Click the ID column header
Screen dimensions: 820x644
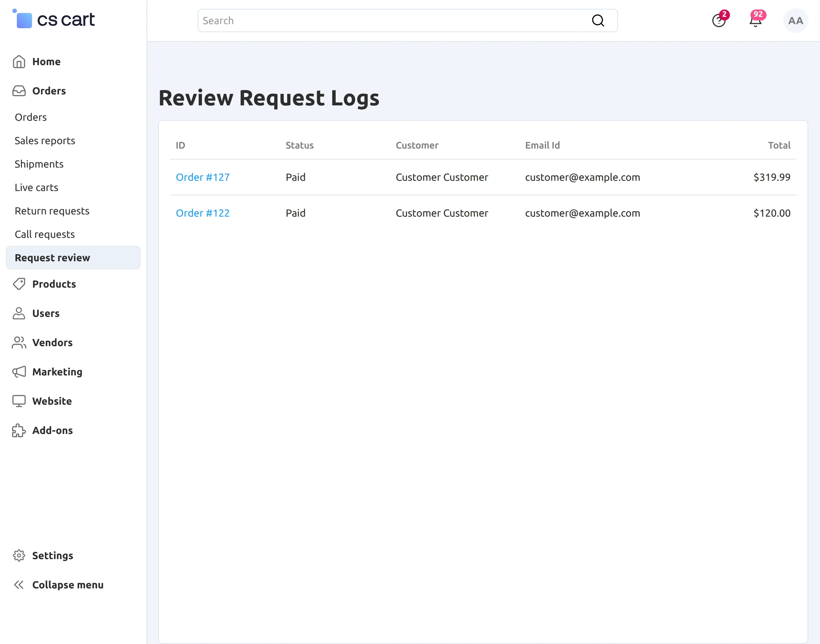tap(180, 145)
